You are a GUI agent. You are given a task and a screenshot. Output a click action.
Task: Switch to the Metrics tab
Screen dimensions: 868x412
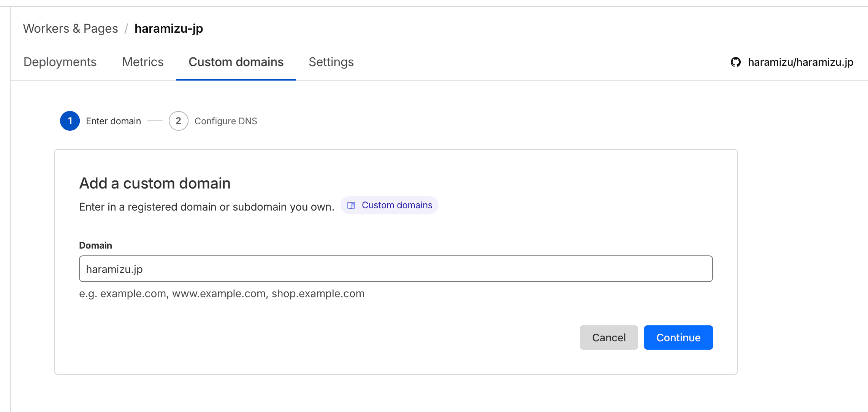point(143,62)
